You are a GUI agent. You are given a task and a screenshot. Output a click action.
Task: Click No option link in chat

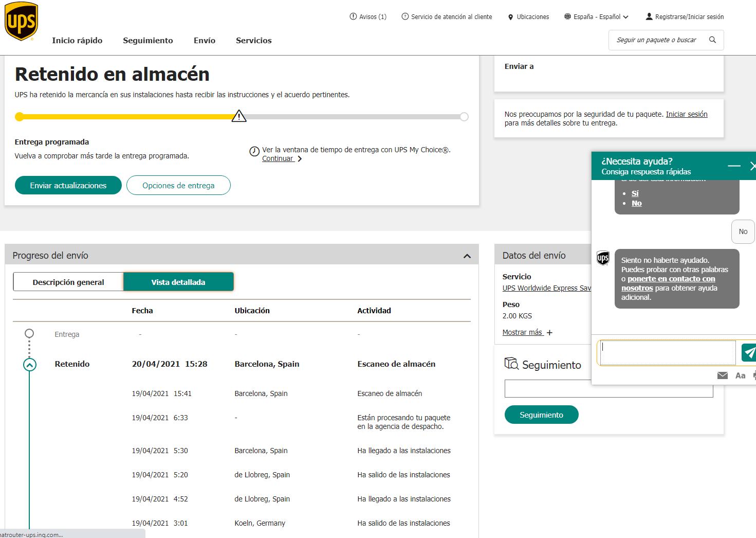[x=637, y=203]
